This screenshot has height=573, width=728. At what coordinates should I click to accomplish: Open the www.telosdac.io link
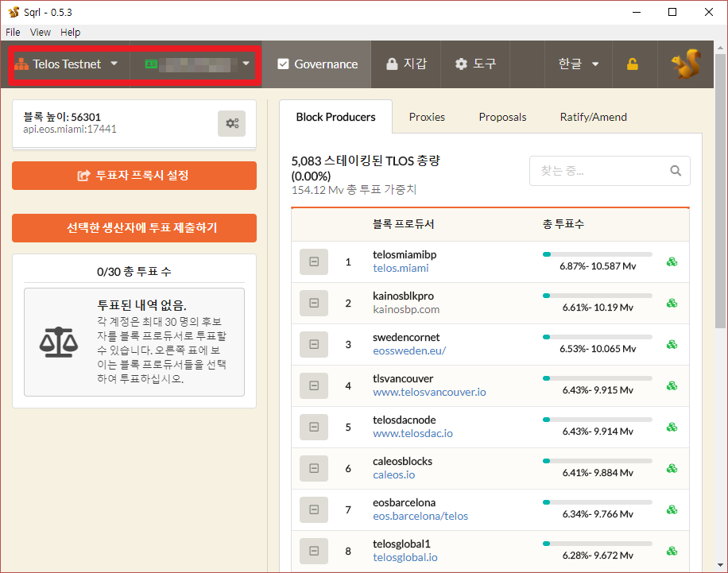[x=412, y=434]
